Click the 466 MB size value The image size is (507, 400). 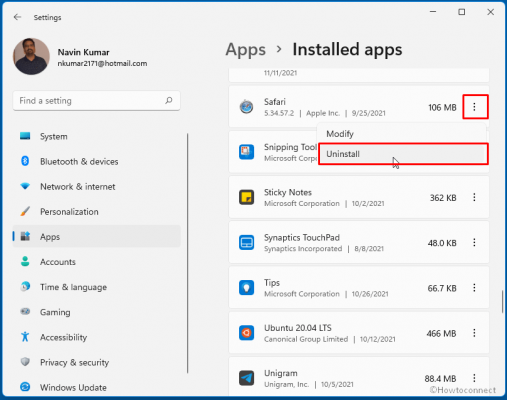tap(441, 333)
